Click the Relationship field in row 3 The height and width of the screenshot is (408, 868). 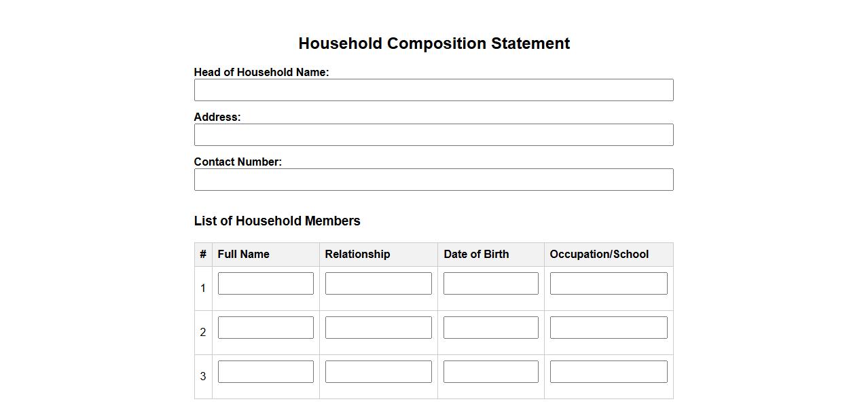click(378, 372)
